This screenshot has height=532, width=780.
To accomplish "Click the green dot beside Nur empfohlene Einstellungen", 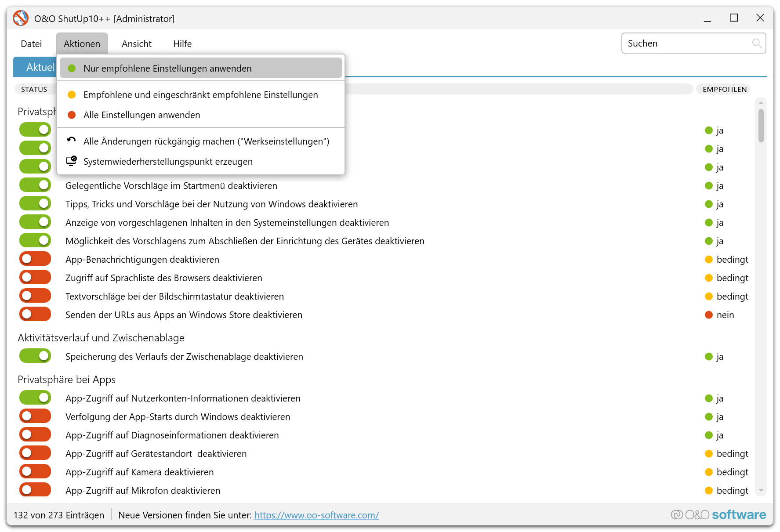I will click(72, 69).
